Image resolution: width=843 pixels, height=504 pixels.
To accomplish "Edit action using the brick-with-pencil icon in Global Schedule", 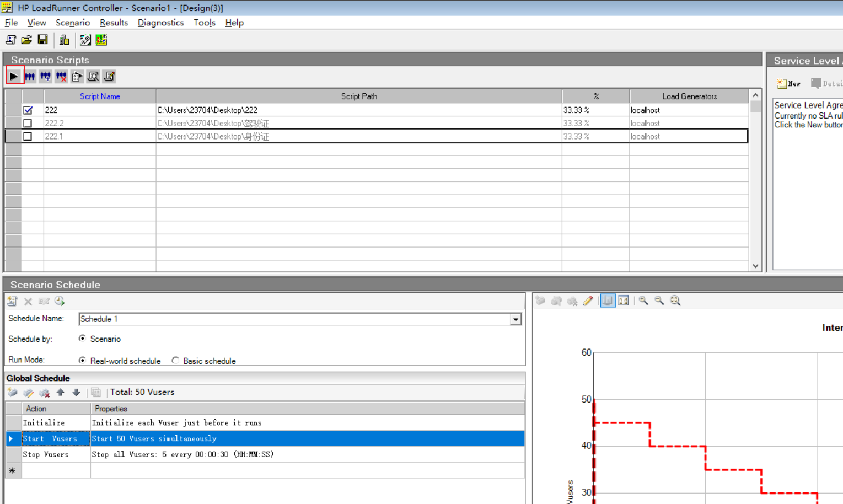I will tap(28, 393).
